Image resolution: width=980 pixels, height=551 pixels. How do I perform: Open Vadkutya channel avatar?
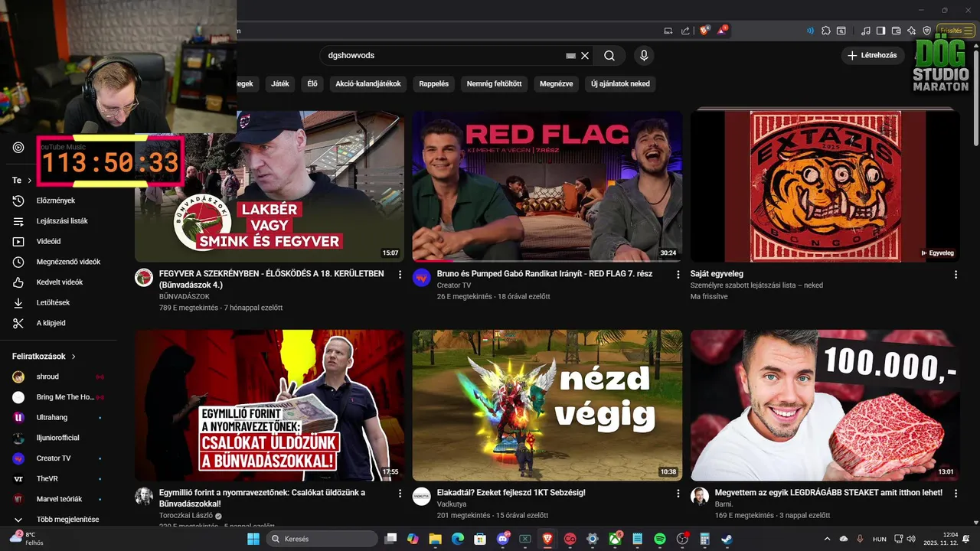tap(422, 496)
